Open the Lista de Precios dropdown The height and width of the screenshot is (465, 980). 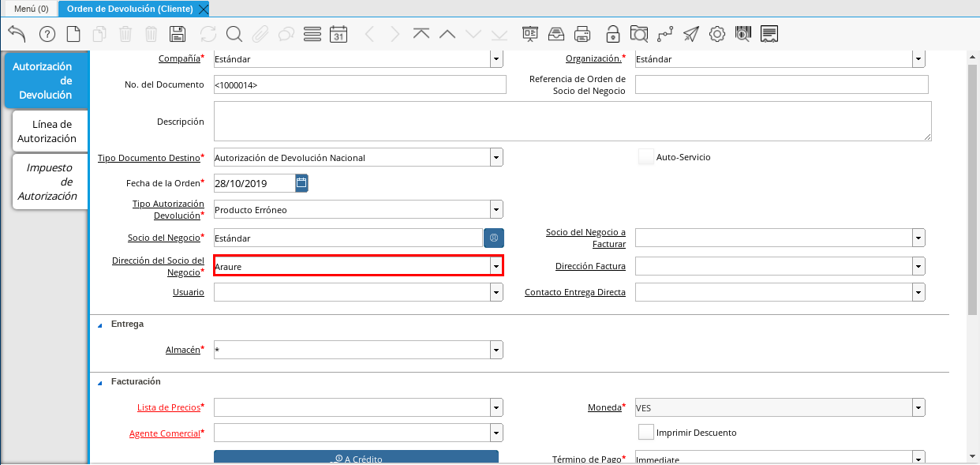[x=496, y=407]
